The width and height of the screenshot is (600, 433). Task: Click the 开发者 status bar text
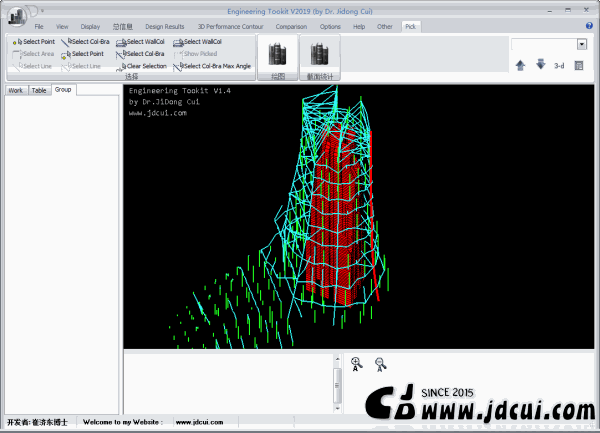(37, 422)
